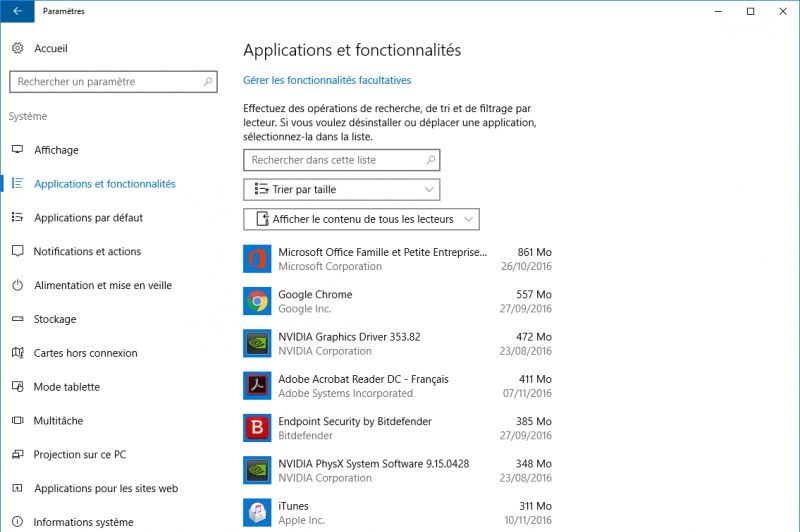Image resolution: width=800 pixels, height=532 pixels.
Task: Go to Stockage settings
Action: [55, 319]
